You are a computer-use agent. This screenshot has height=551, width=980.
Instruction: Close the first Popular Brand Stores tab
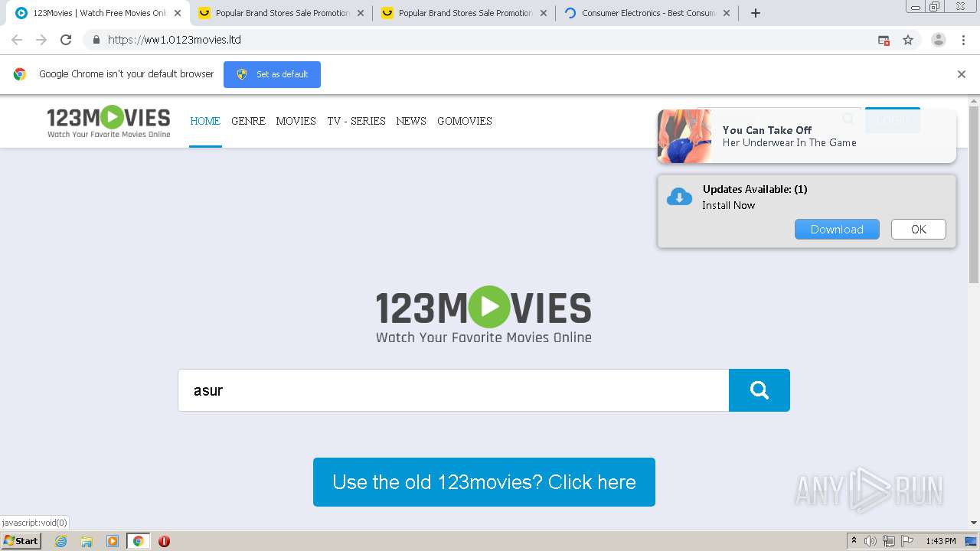pos(361,13)
